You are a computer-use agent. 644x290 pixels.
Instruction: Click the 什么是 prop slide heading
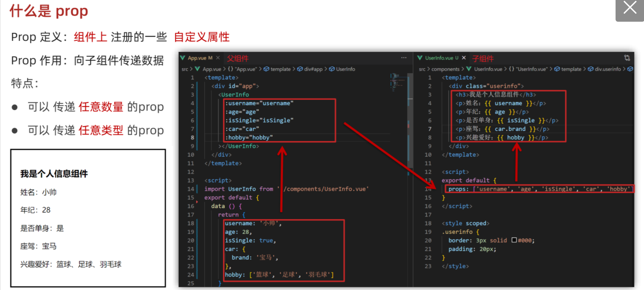point(49,11)
